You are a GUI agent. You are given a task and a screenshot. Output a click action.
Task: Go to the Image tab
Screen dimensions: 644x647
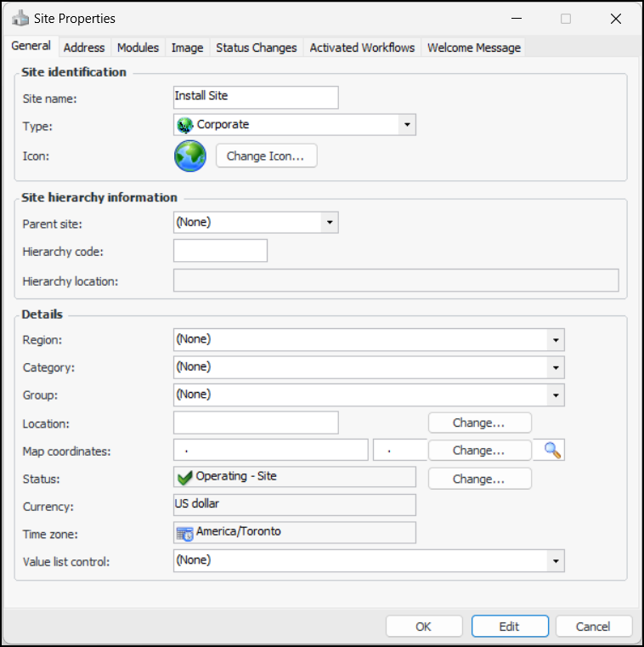[x=187, y=48]
